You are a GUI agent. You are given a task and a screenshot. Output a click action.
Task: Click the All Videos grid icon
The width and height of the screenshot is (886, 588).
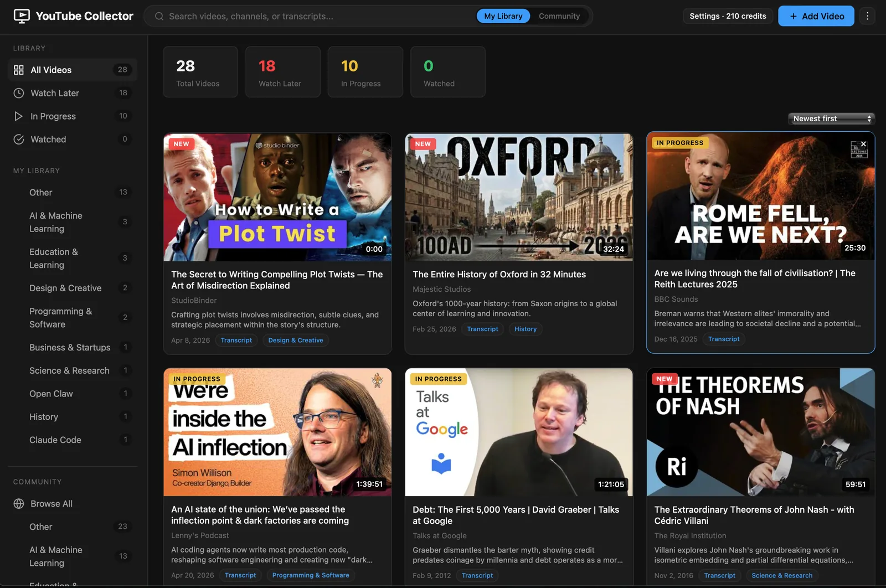pyautogui.click(x=19, y=70)
